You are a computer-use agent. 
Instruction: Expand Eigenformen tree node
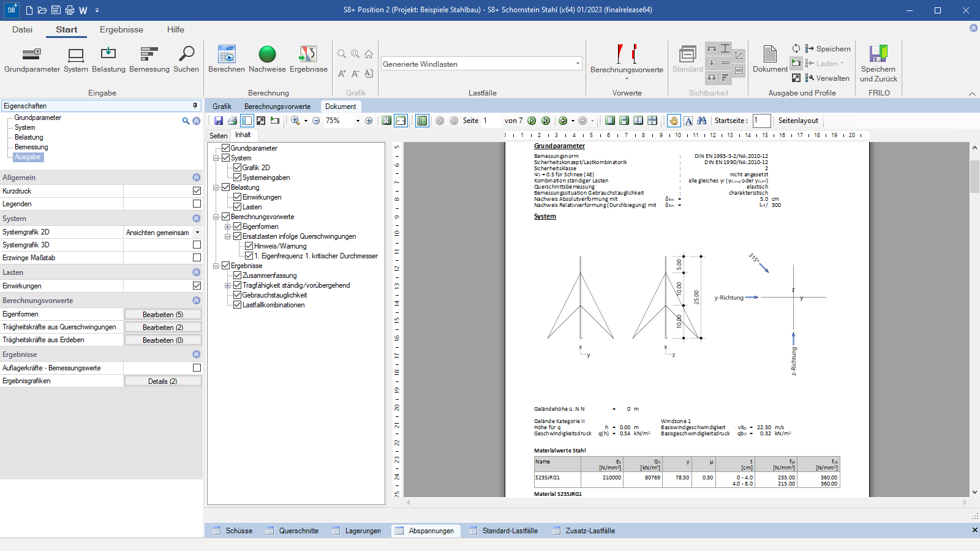(228, 227)
